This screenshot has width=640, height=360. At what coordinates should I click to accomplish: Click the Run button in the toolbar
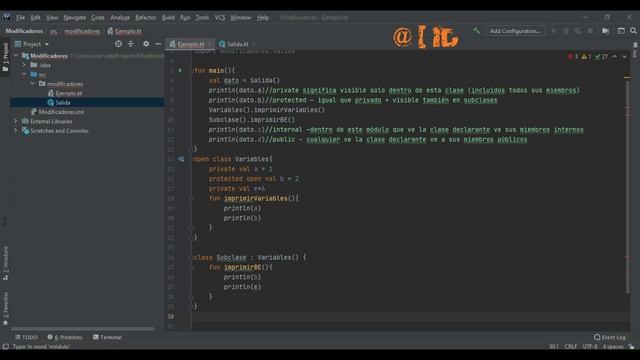point(554,31)
